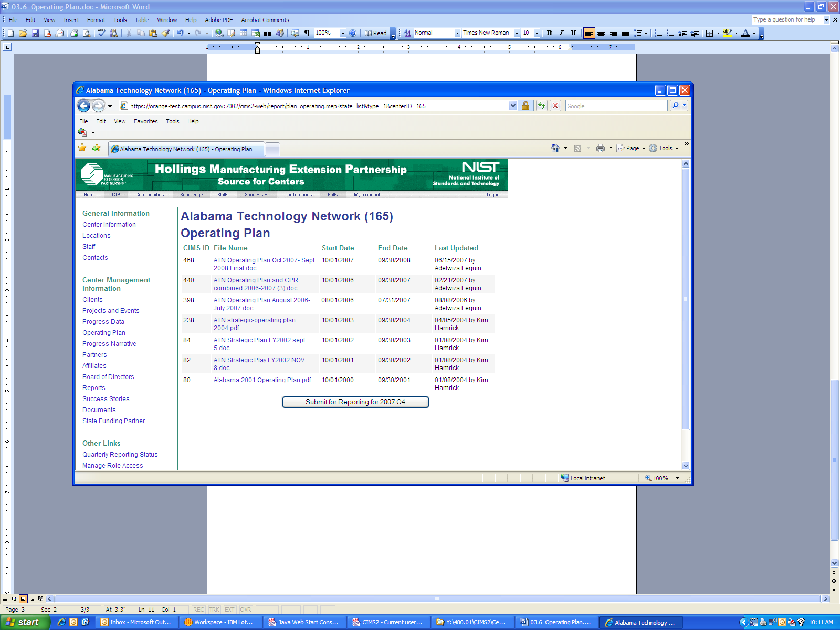Open the Table menu in Word
Screen dimensions: 840x630
tap(142, 20)
